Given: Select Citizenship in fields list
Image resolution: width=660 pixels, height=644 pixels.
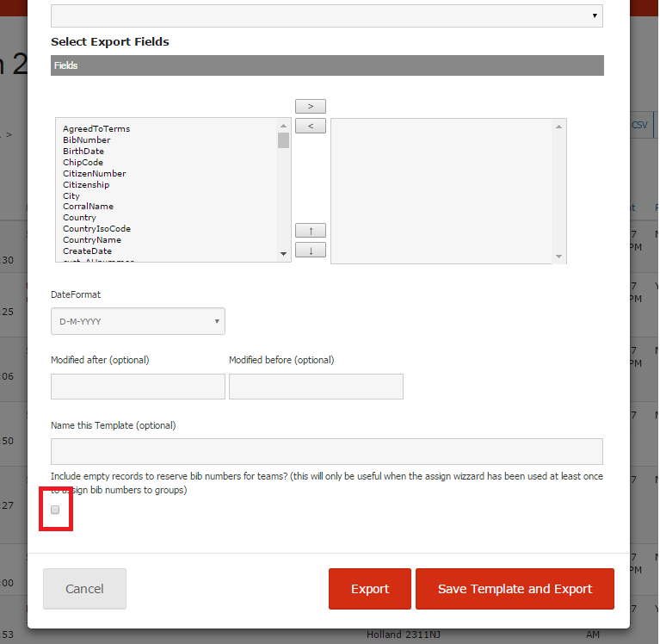Looking at the screenshot, I should click(x=86, y=184).
